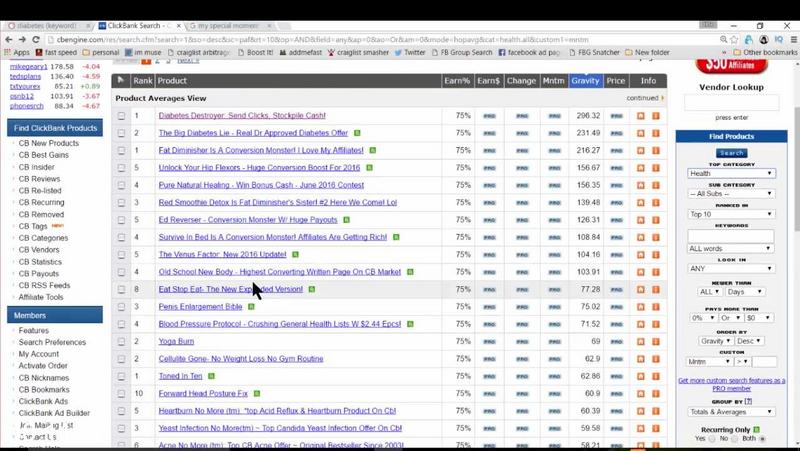Click green icon beside The Big Diabetes Lie
Screen dimensions: 800x451
pos(357,133)
